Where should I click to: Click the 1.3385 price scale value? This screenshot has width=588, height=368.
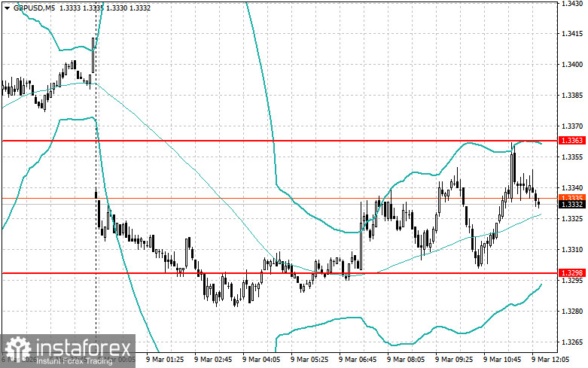[x=572, y=95]
